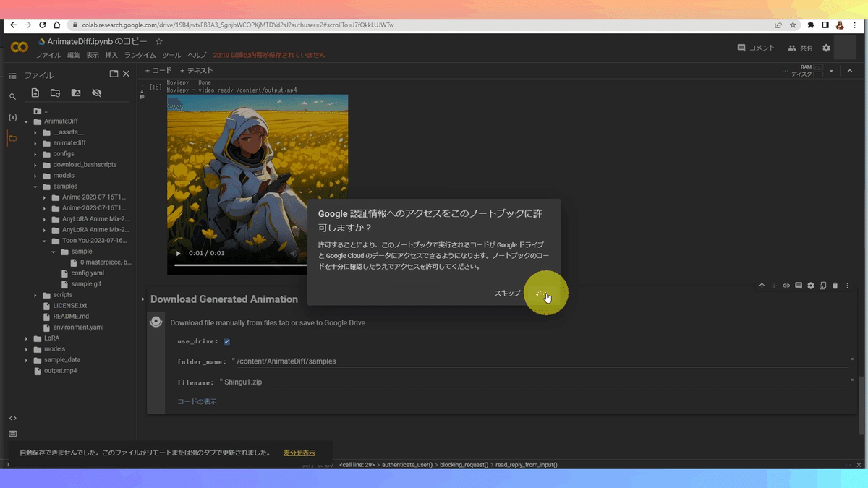Click the video progress seek bar
Screen dimensions: 868x488
242,265
